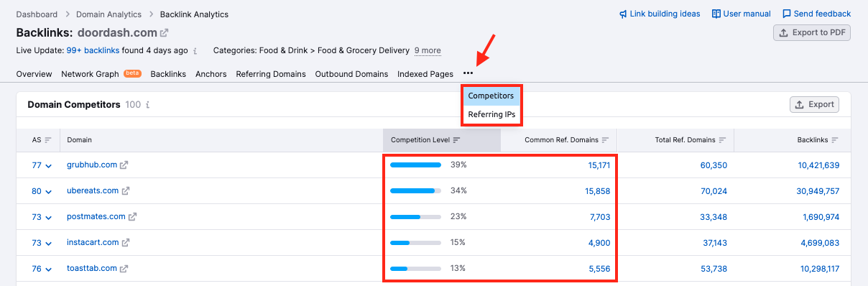The height and width of the screenshot is (286, 868).
Task: Expand AS score 77 chevron for grubhub
Action: pyautogui.click(x=49, y=166)
